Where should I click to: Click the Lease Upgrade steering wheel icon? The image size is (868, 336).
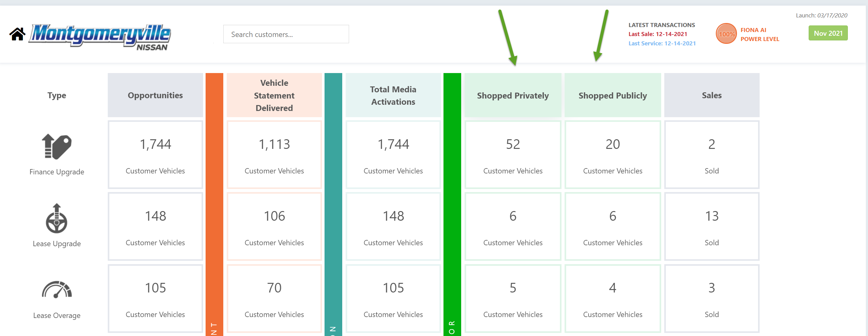pyautogui.click(x=57, y=219)
